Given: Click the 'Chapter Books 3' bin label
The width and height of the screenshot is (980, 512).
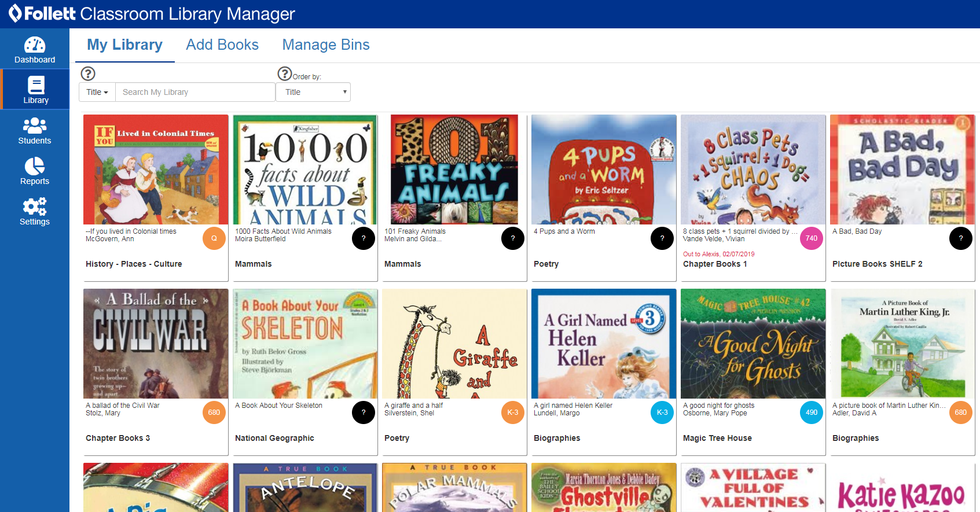Looking at the screenshot, I should 118,438.
